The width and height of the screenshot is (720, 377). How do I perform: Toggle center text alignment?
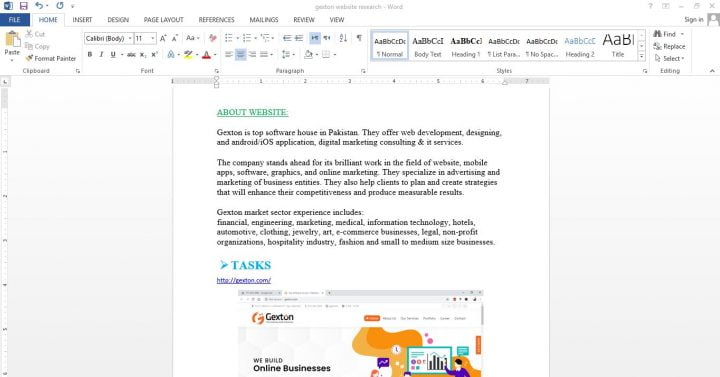point(241,54)
